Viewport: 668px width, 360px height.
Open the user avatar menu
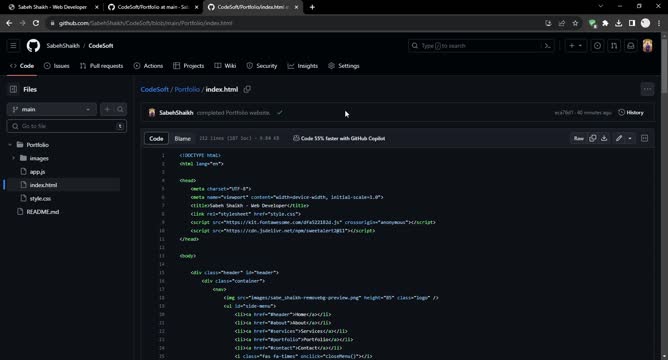click(648, 46)
